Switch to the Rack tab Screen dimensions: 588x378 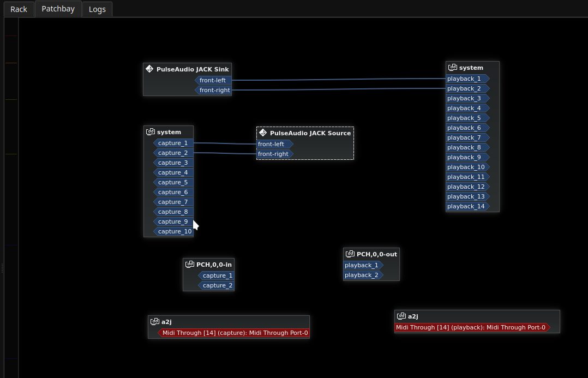click(19, 9)
